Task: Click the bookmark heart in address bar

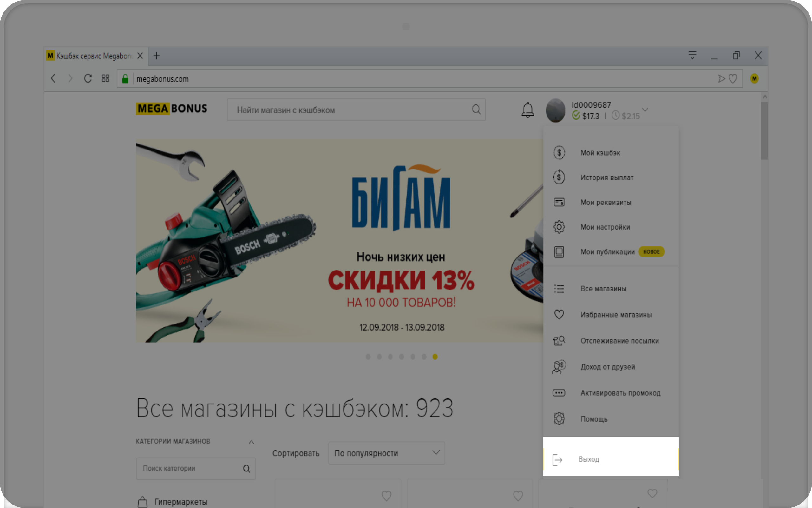Action: (733, 79)
